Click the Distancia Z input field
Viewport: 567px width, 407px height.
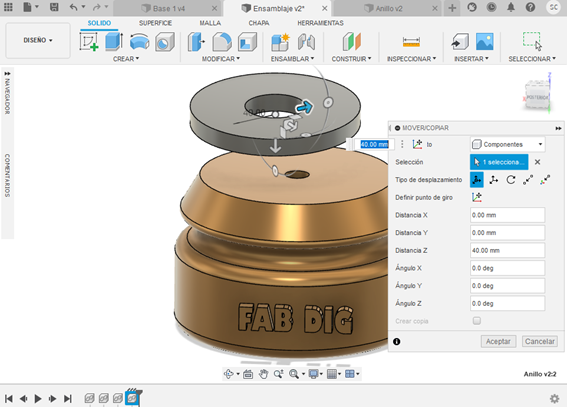(508, 250)
